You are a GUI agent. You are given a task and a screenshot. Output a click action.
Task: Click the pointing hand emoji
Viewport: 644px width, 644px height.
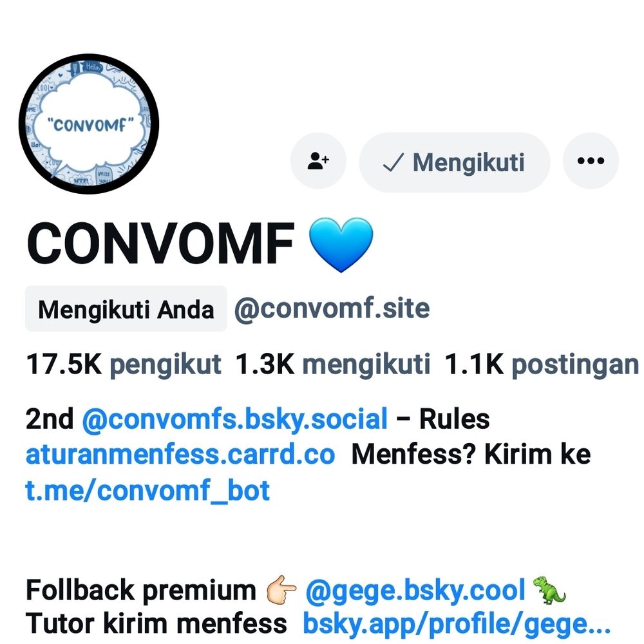(281, 590)
